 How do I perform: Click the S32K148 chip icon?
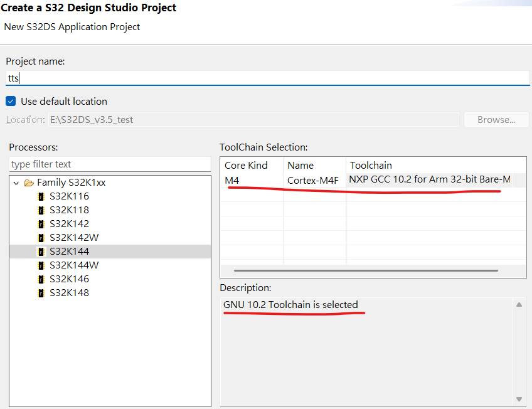tap(41, 292)
